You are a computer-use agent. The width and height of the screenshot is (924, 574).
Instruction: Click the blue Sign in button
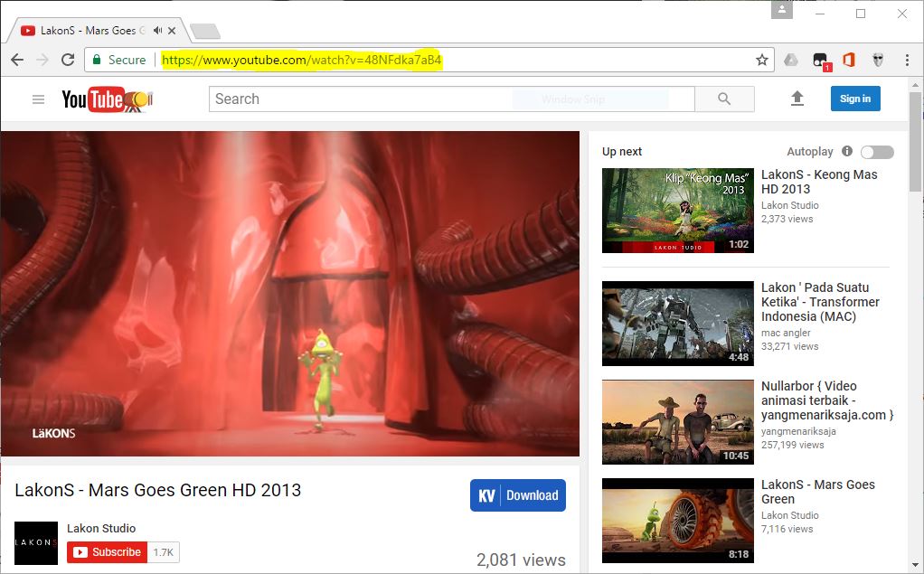click(x=855, y=99)
